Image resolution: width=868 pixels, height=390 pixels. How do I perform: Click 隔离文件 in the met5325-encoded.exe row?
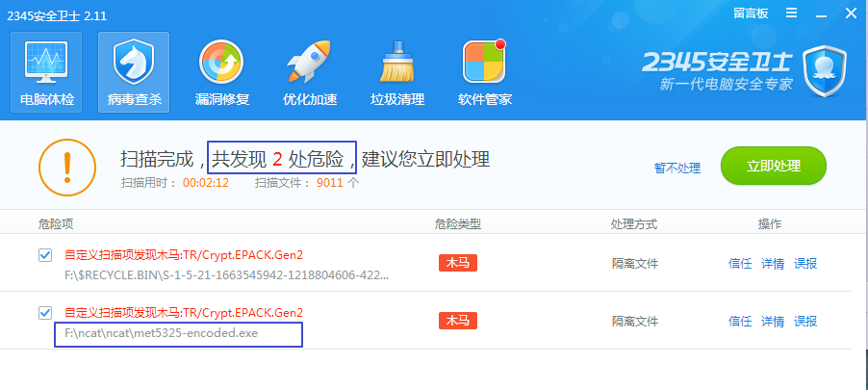coord(635,322)
